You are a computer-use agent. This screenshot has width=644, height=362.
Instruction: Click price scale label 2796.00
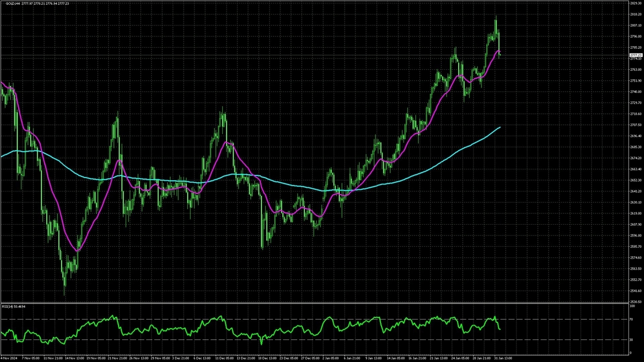[635, 36]
